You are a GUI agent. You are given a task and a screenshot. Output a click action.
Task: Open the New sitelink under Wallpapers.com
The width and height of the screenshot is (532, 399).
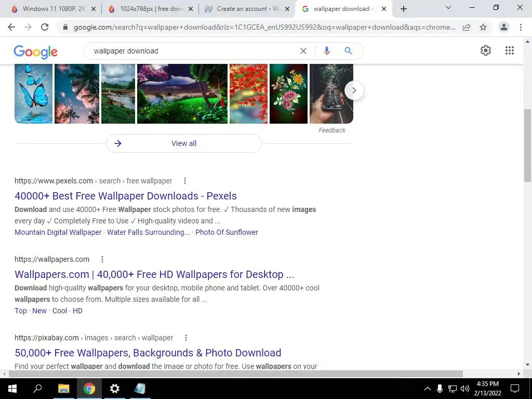39,311
